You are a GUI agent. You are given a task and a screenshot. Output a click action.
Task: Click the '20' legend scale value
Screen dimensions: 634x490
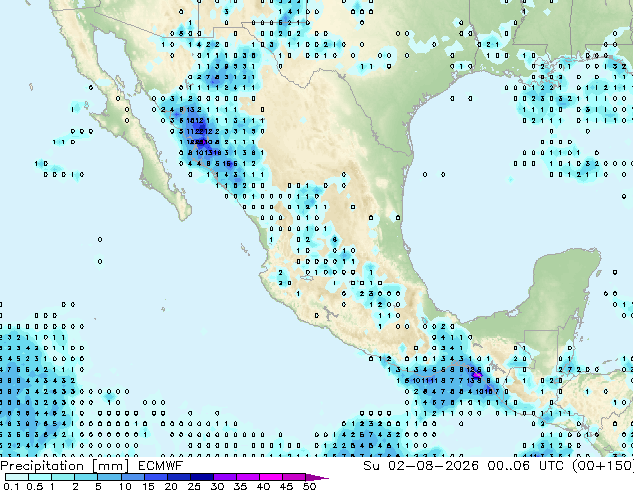[171, 486]
